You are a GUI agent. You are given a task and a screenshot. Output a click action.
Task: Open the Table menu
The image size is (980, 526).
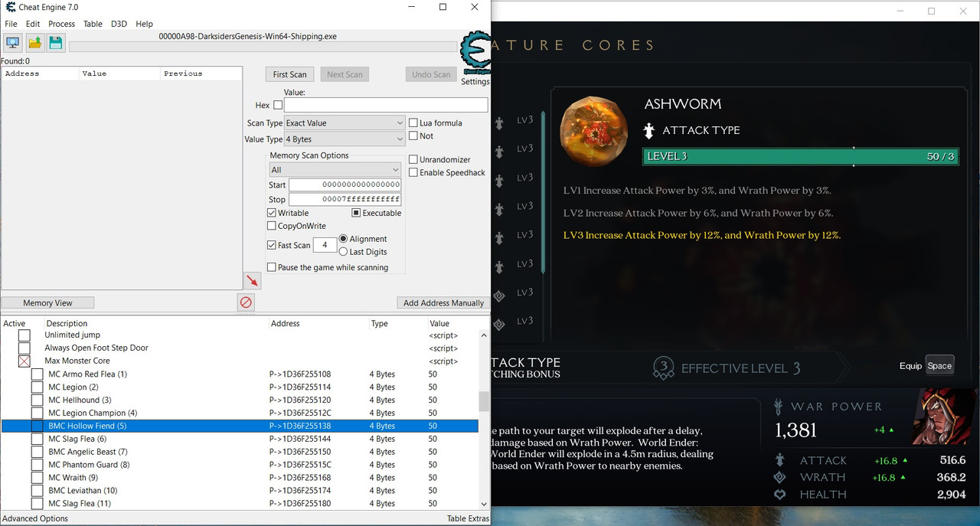[93, 24]
